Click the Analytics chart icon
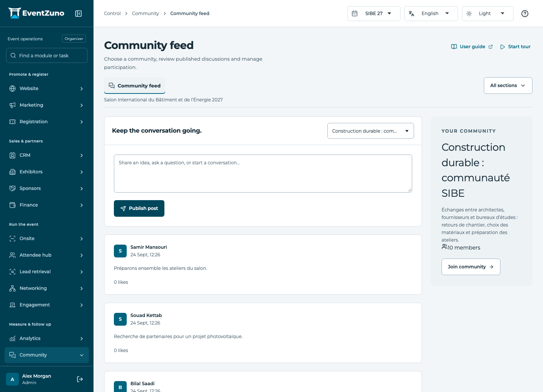Screen dimensions: 543x392 point(12,338)
